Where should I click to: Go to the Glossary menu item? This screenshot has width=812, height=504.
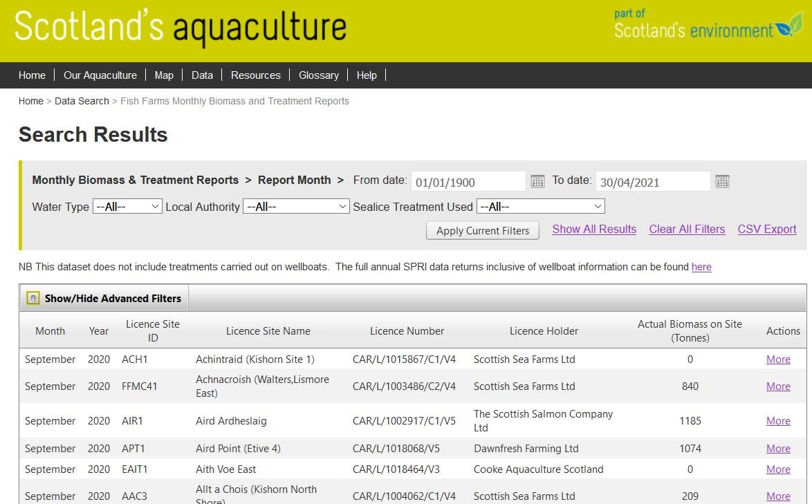(x=318, y=75)
